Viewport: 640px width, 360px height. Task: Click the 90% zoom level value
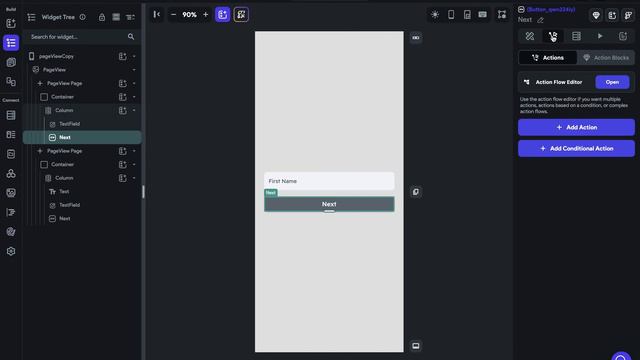tap(189, 15)
